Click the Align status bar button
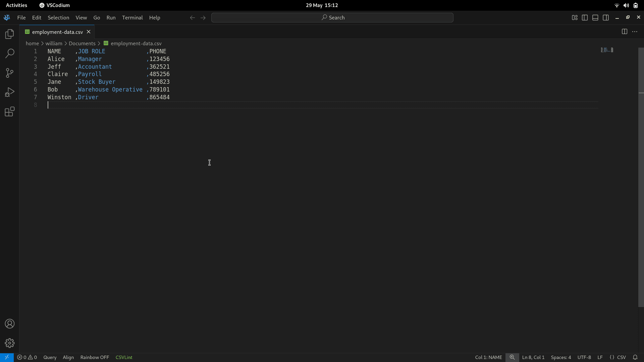The width and height of the screenshot is (644, 362). [x=68, y=357]
